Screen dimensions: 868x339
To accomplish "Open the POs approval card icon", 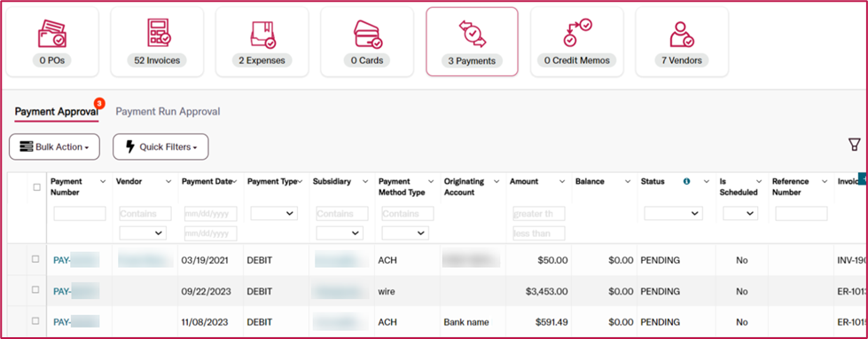I will [52, 34].
